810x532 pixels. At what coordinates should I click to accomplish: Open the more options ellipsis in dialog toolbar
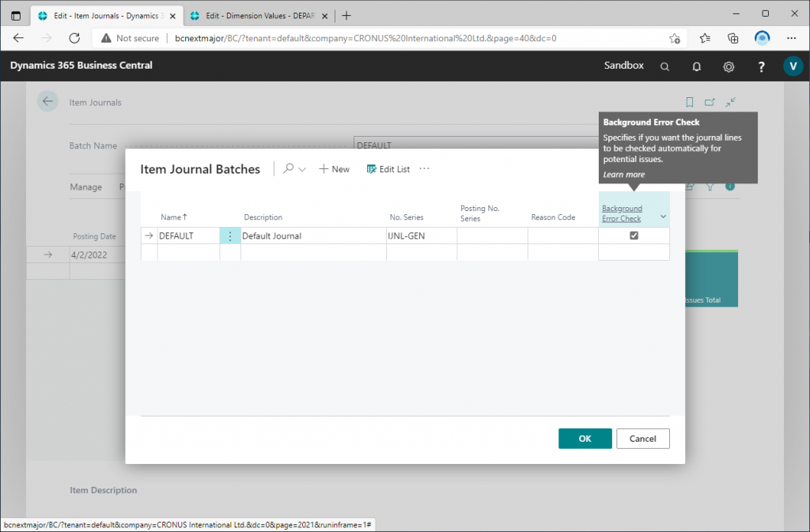click(425, 169)
